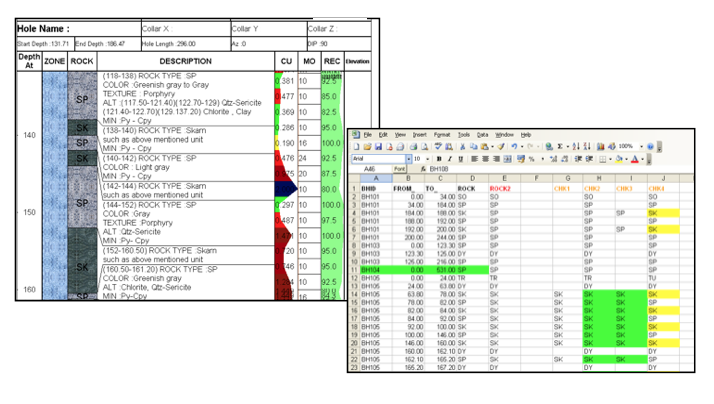Select the ROCK2 header cell
The width and height of the screenshot is (714, 404).
point(502,188)
